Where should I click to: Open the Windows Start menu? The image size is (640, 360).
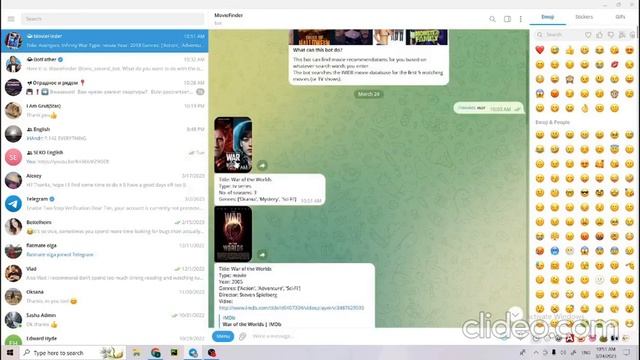coord(10,352)
